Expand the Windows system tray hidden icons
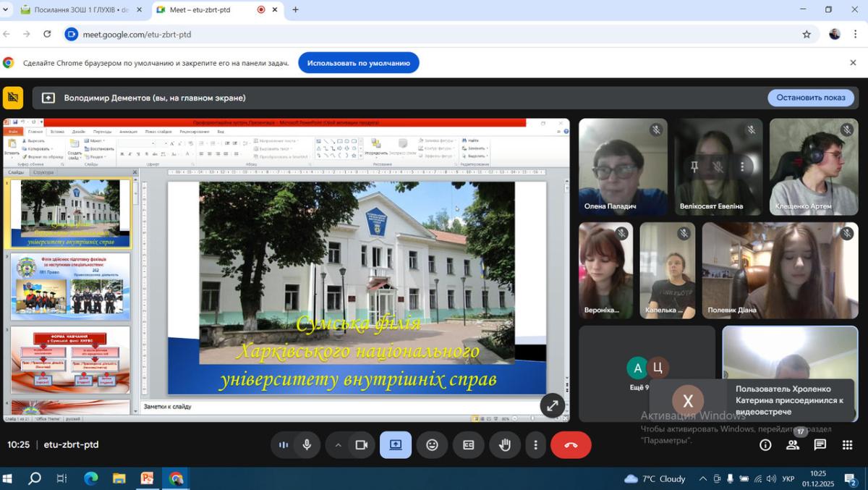Viewport: 868px width, 490px height. [x=702, y=478]
